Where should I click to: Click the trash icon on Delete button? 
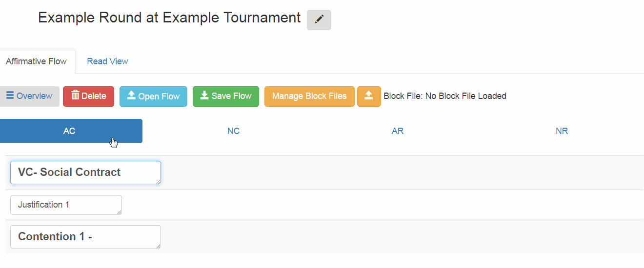click(75, 96)
